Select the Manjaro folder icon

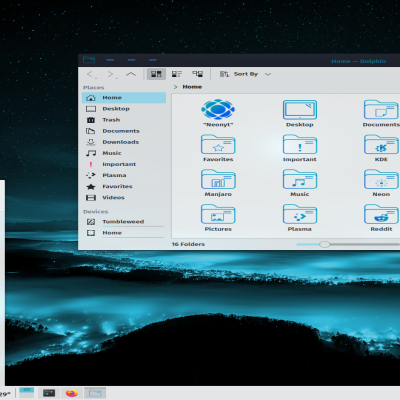coord(218,179)
